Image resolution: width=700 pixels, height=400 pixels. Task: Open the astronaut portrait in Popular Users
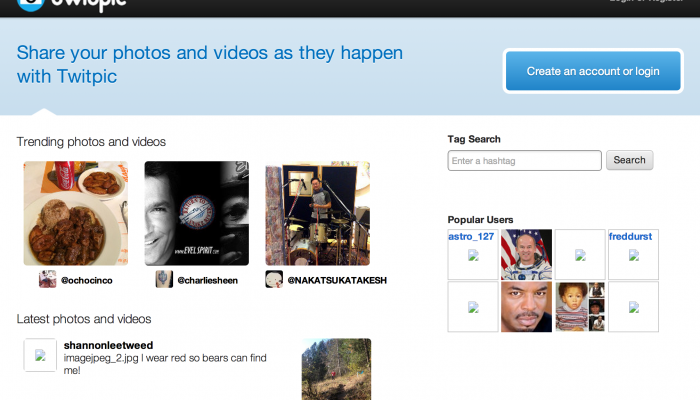tap(526, 254)
